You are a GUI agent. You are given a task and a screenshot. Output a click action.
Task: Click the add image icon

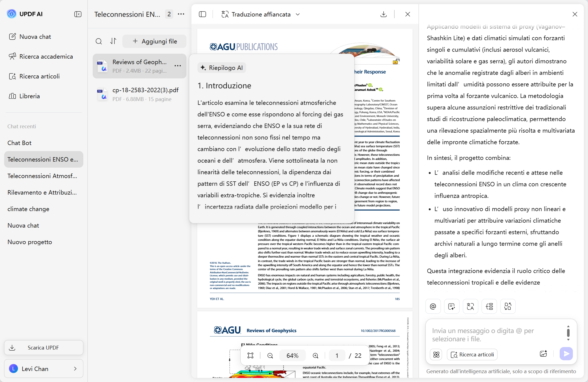[x=543, y=354]
